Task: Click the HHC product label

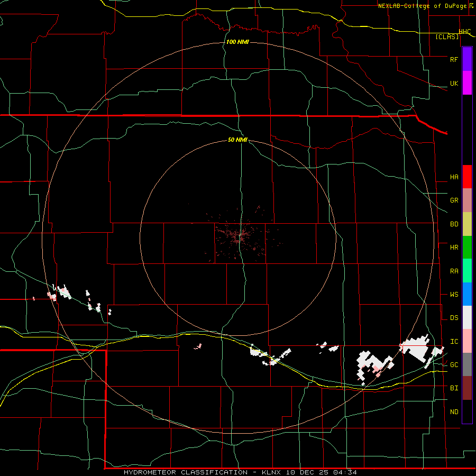Action: click(x=465, y=32)
